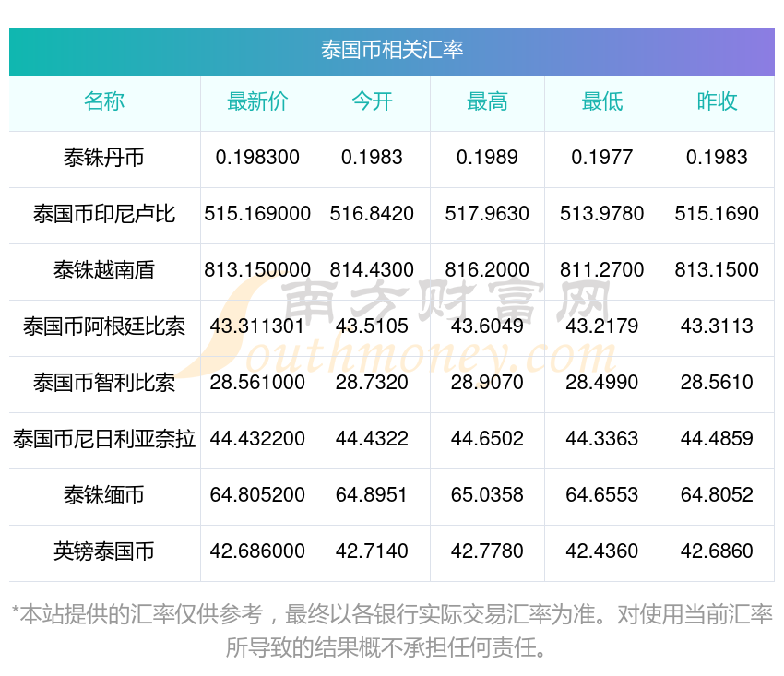This screenshot has width=784, height=676.
Task: Open the 泰国币印尼卢比 row name
Action: click(x=104, y=214)
